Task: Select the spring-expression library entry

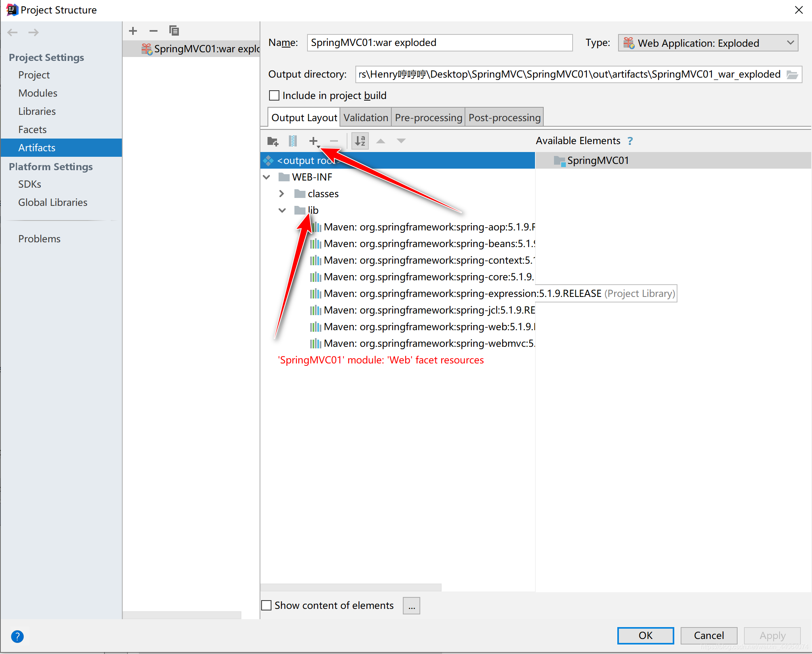Action: [x=493, y=293]
